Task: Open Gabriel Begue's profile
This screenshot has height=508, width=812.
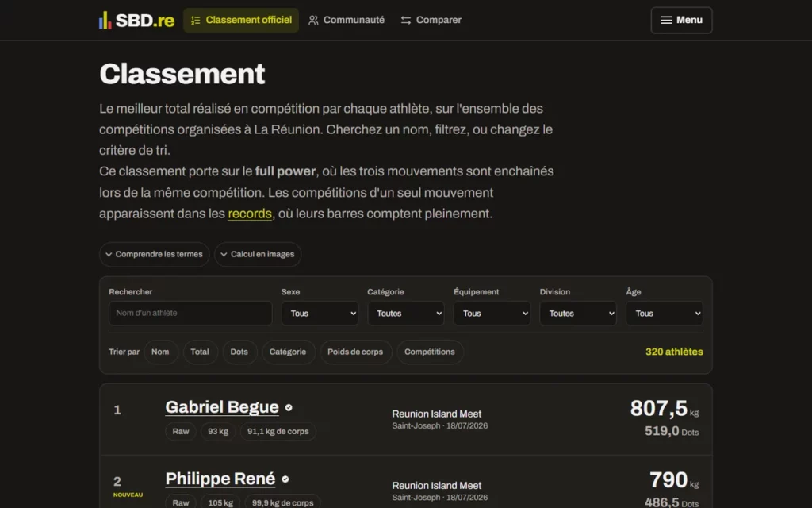Action: click(x=222, y=407)
